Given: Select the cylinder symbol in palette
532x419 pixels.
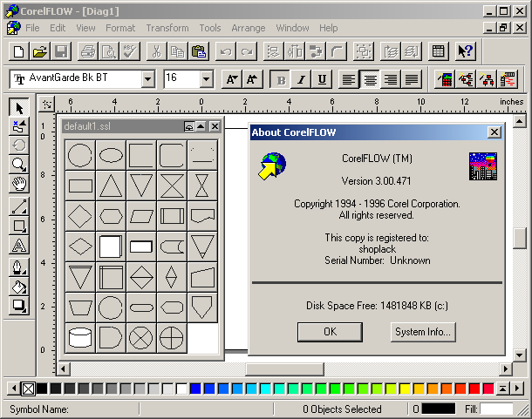Looking at the screenshot, I should (x=80, y=338).
